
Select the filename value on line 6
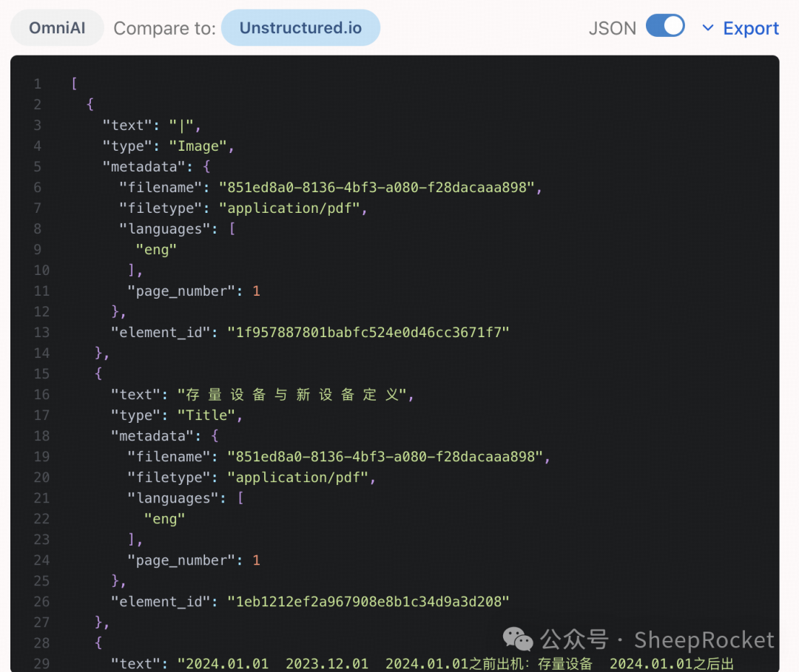point(377,187)
